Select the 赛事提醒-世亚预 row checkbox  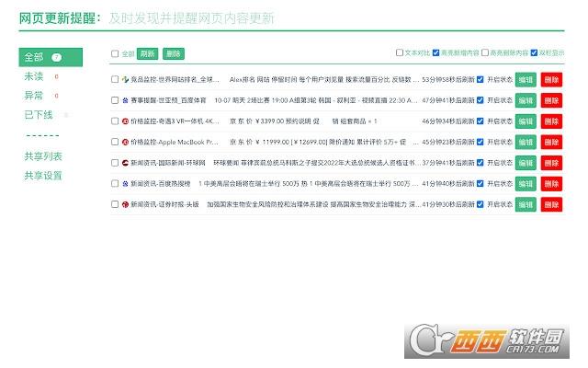(x=115, y=100)
